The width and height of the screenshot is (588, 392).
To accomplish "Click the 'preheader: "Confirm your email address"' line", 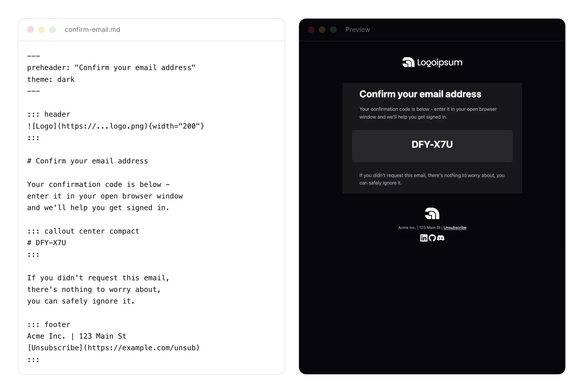I will click(x=111, y=68).
